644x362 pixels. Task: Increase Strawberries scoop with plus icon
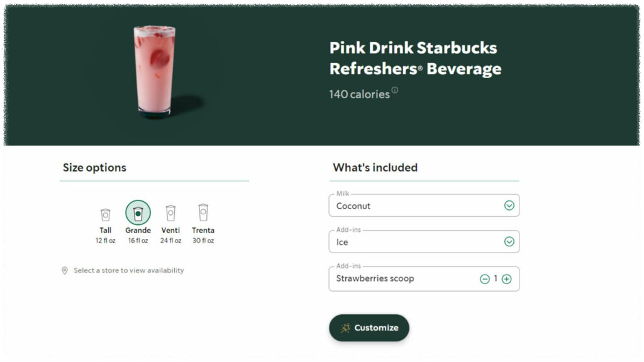coord(507,279)
